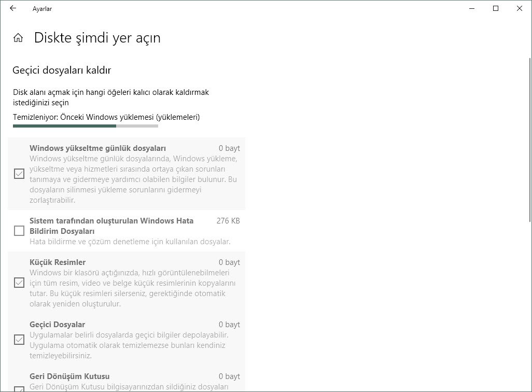Disable the Geçici Dosyalar checkbox
Image resolution: width=532 pixels, height=392 pixels.
click(19, 340)
